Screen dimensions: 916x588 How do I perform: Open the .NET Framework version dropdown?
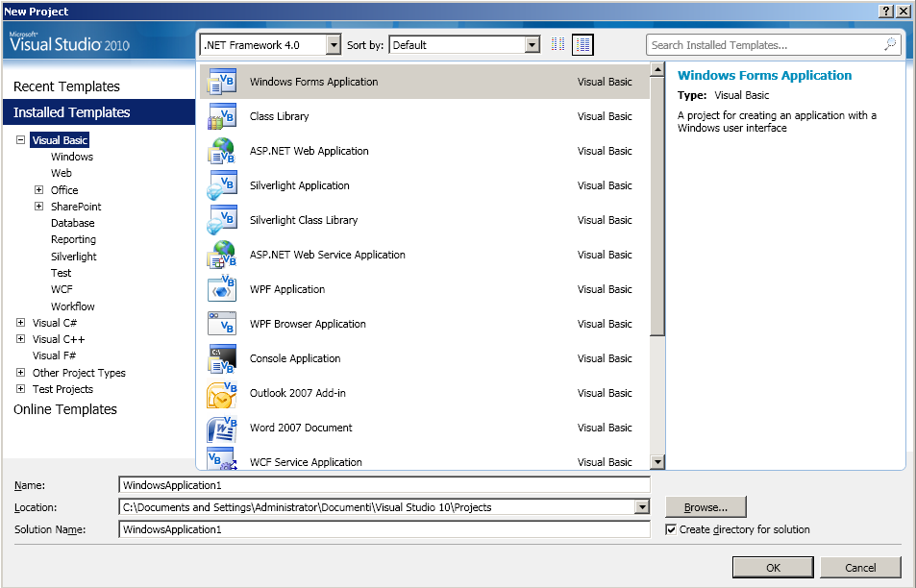(x=334, y=45)
